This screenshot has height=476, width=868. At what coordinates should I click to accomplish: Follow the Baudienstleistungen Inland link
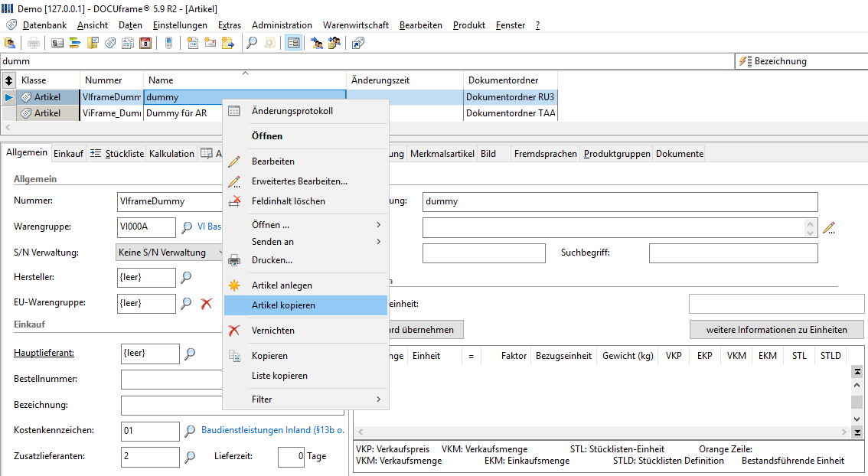click(x=272, y=430)
